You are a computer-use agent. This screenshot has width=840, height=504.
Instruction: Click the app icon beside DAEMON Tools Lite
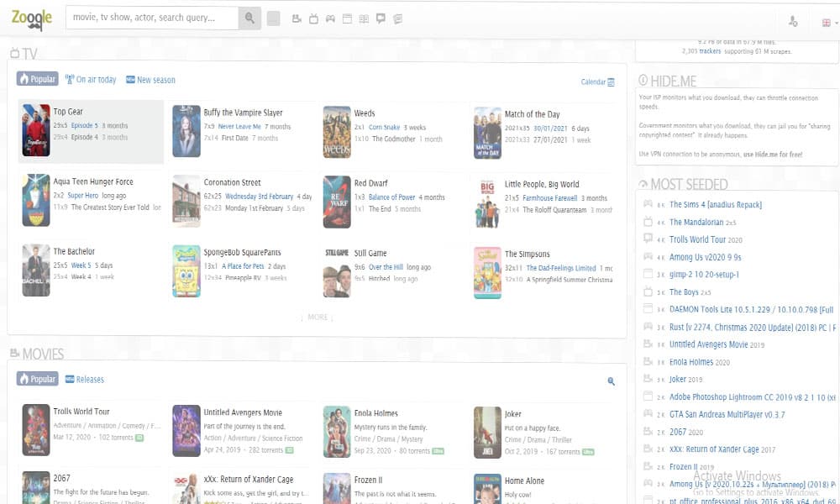[x=648, y=308]
